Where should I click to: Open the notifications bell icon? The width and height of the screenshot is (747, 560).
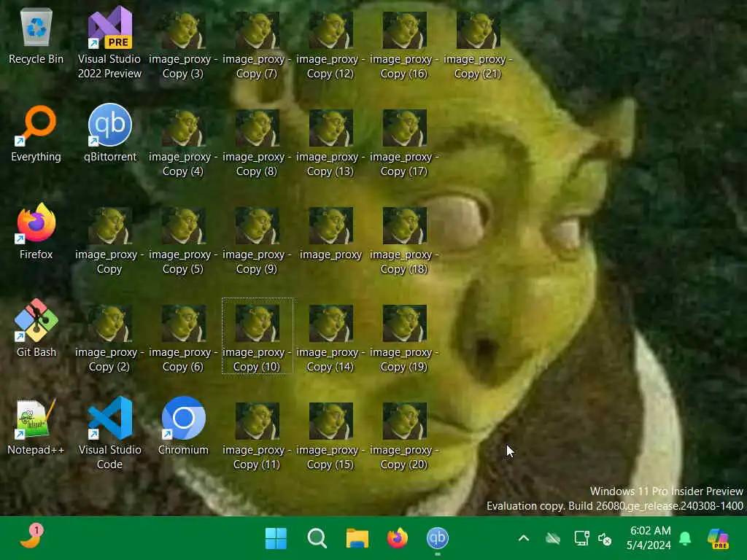(685, 539)
